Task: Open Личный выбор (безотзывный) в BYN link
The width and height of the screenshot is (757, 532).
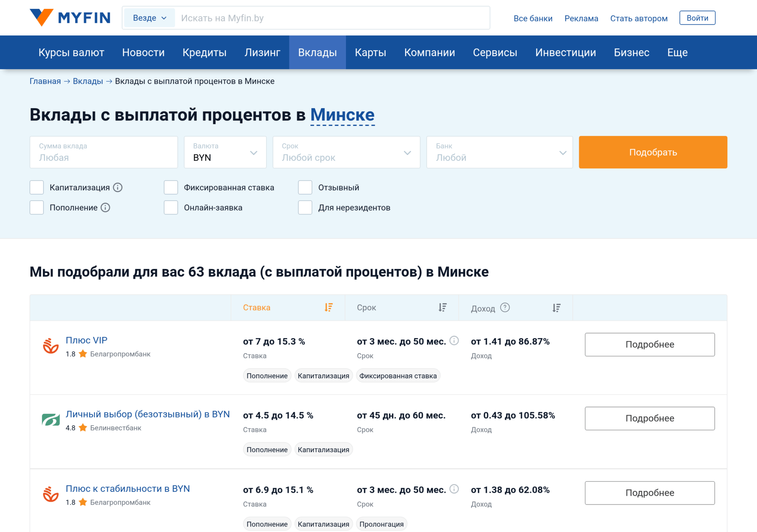Action: tap(147, 414)
